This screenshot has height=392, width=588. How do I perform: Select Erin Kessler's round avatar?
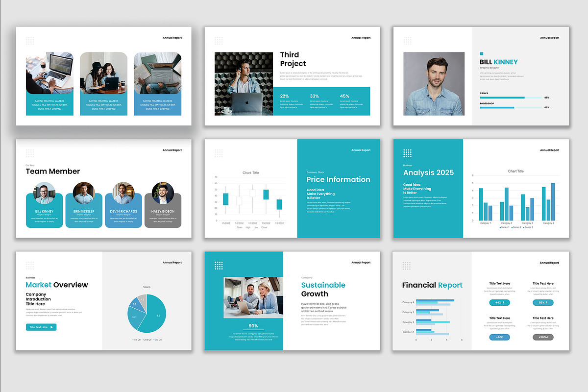(x=83, y=193)
